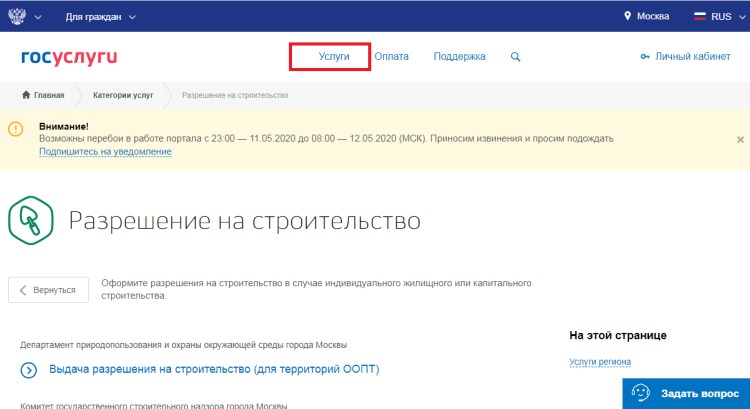Follow the Подпишитесь на уведомление link
The height and width of the screenshot is (409, 750).
tap(105, 152)
